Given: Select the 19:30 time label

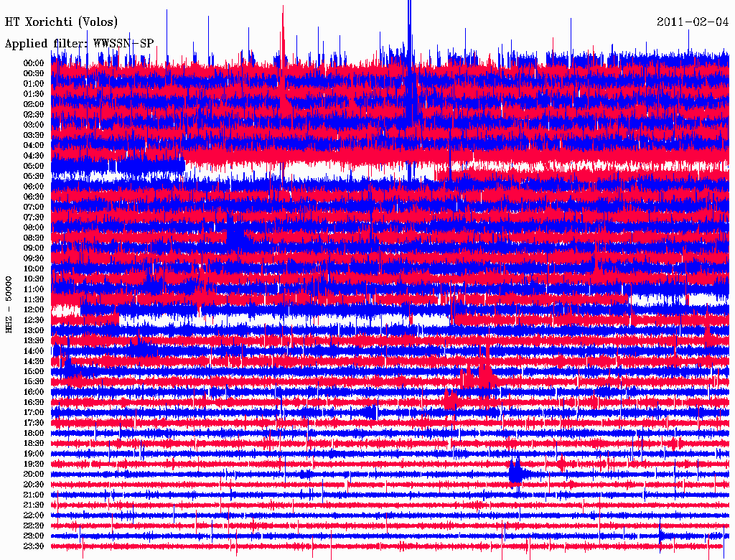Looking at the screenshot, I should pos(34,464).
